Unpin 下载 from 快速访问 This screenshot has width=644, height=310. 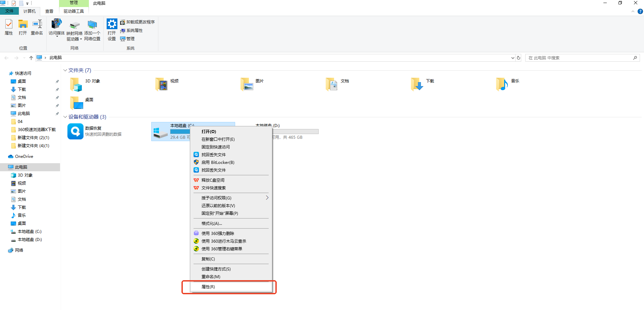click(57, 89)
